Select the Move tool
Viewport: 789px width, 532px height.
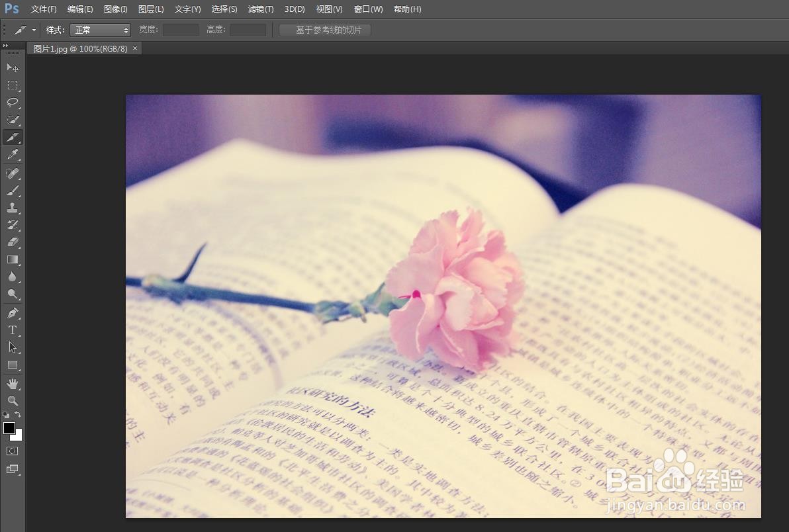coord(13,68)
